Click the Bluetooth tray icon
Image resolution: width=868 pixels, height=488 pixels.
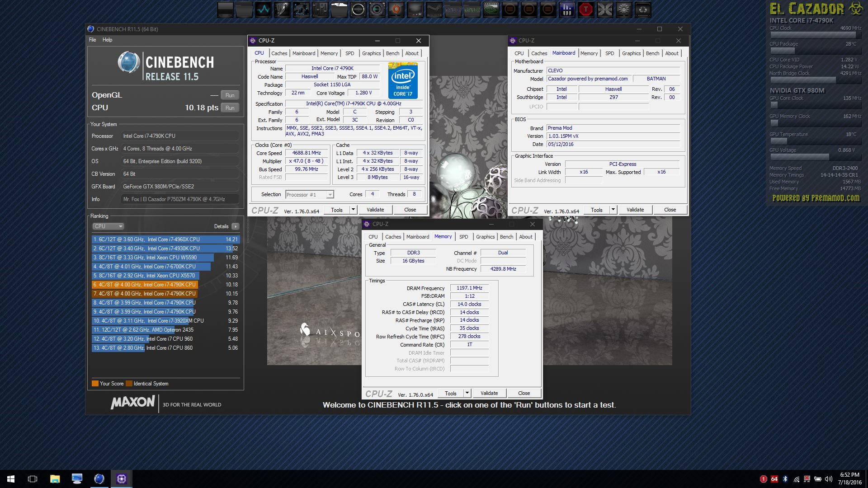(785, 479)
